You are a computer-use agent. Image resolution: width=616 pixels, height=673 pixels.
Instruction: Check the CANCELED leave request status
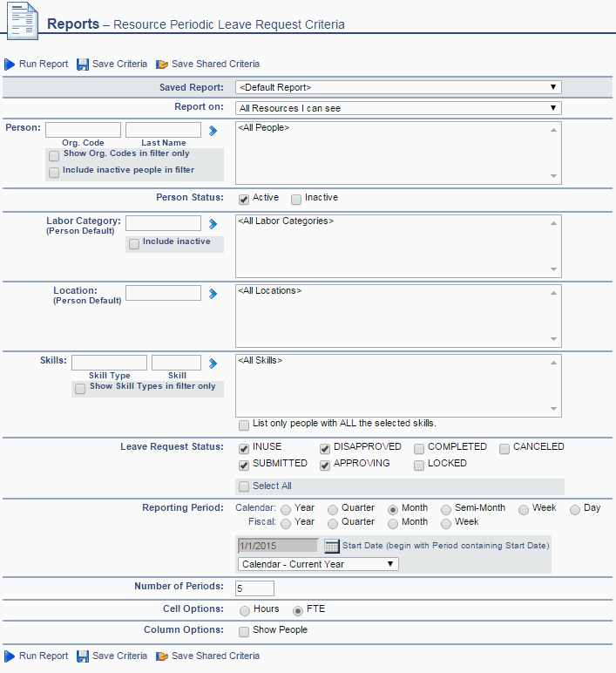point(504,449)
